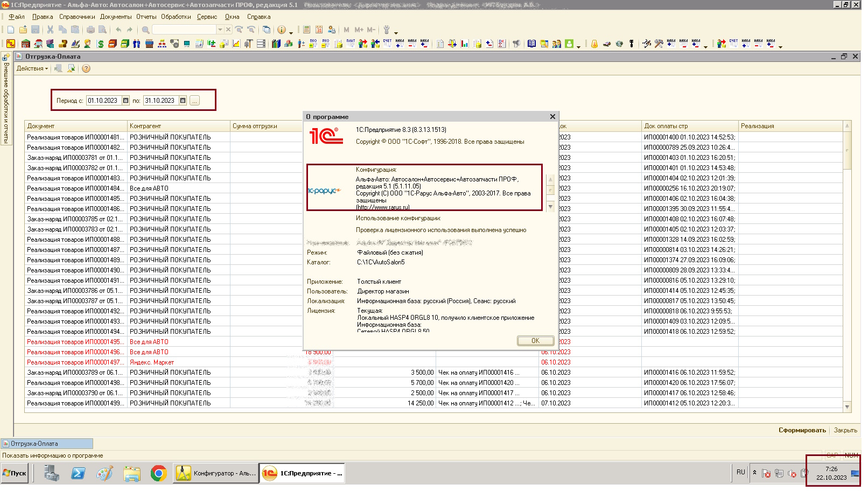The width and height of the screenshot is (868, 491).
Task: Click the RU language indicator
Action: [x=741, y=472]
